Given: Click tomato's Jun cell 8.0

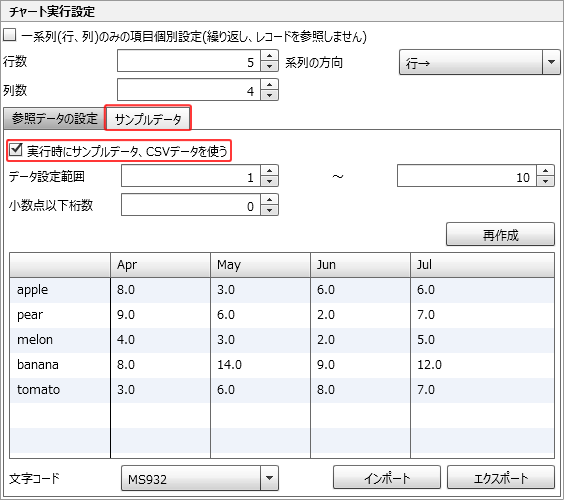Looking at the screenshot, I should 360,390.
